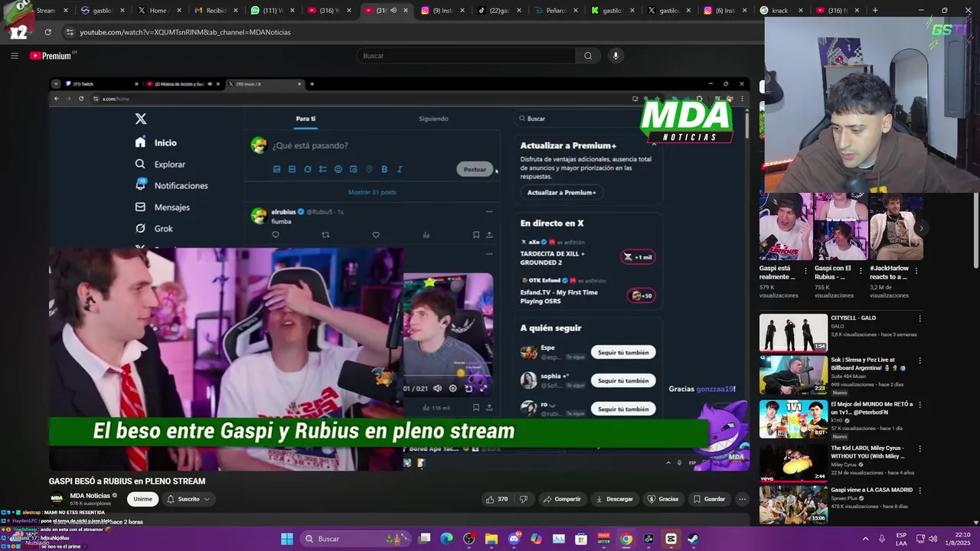Open CapCut from taskbar

click(671, 539)
